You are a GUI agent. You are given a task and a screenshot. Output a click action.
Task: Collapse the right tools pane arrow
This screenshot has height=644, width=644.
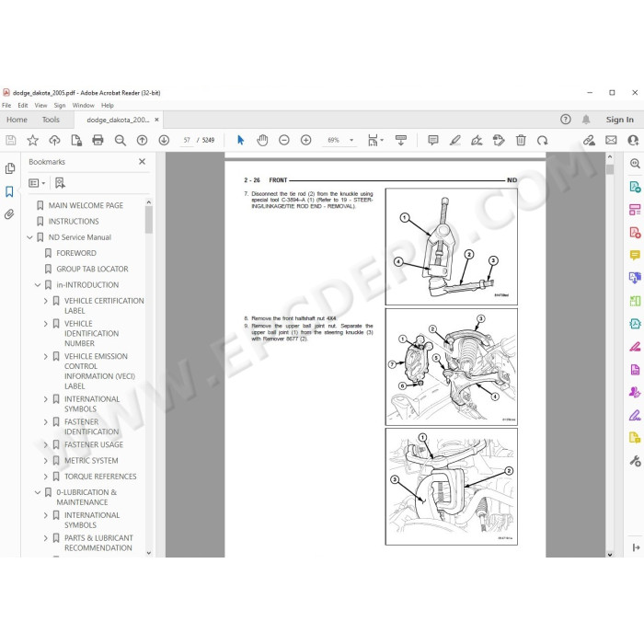636,547
